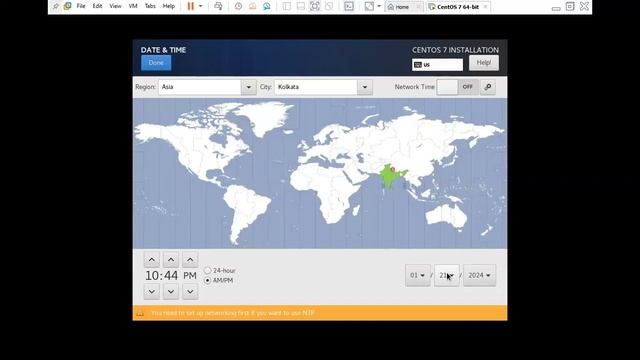The width and height of the screenshot is (640, 360).
Task: Decrease the minutes with the down arrow
Action: click(x=171, y=291)
